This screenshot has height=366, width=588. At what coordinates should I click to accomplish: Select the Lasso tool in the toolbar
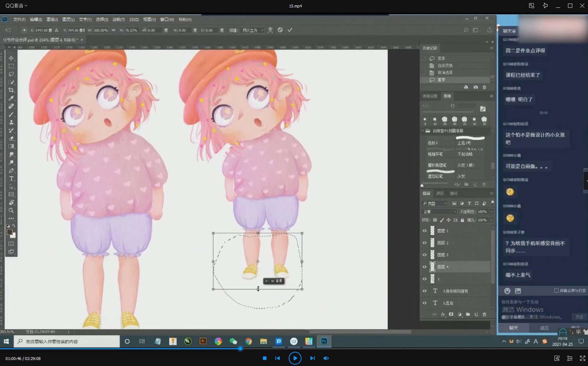[x=11, y=74]
